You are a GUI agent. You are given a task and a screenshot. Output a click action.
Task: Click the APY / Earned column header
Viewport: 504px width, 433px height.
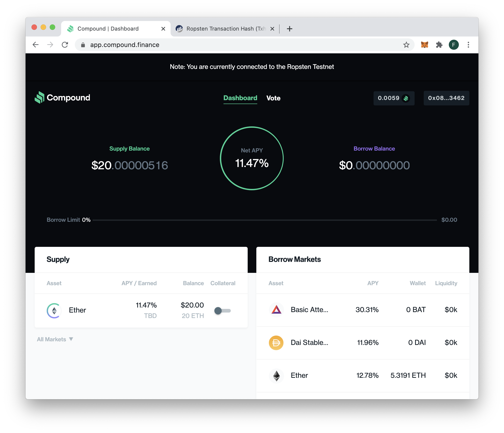tap(139, 283)
